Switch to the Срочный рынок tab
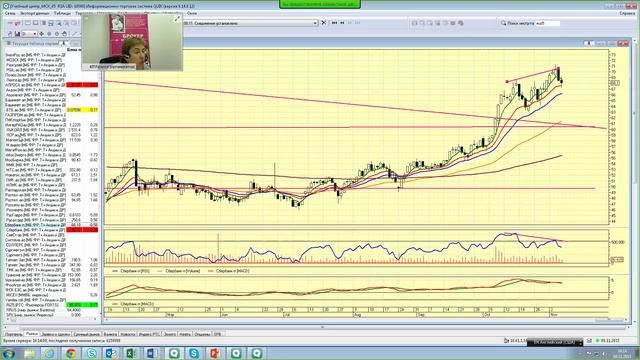Screen dimensions: 640x360 [87, 334]
